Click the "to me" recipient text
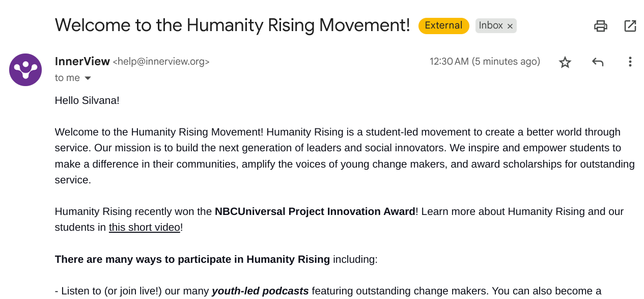 (x=67, y=78)
